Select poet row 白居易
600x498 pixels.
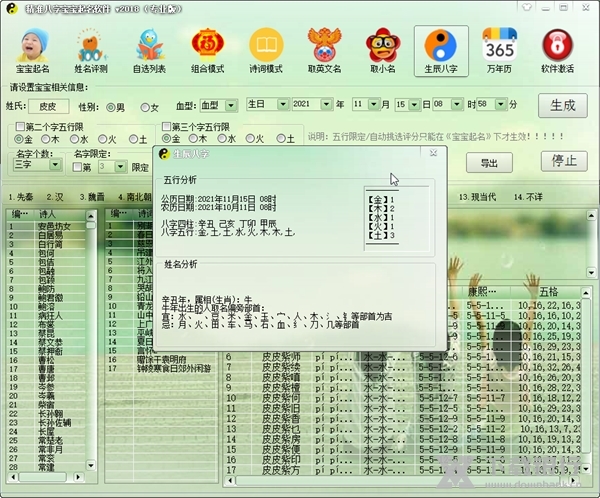tap(46, 235)
